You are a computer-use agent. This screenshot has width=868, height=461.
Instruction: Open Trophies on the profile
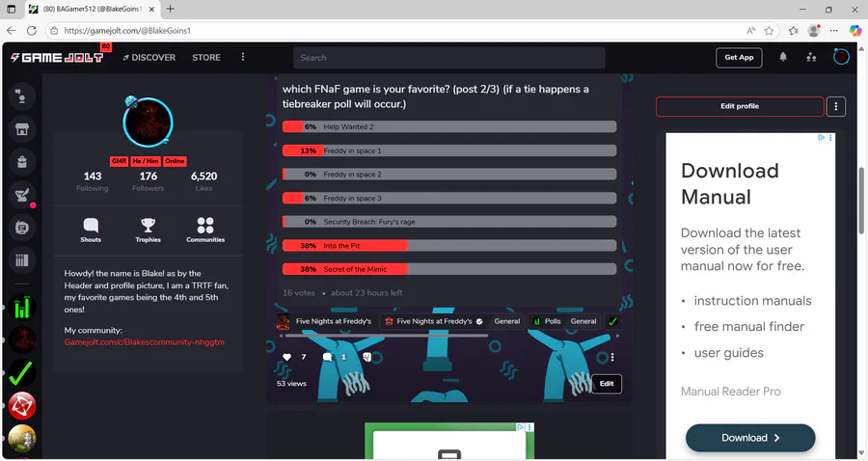click(x=148, y=230)
